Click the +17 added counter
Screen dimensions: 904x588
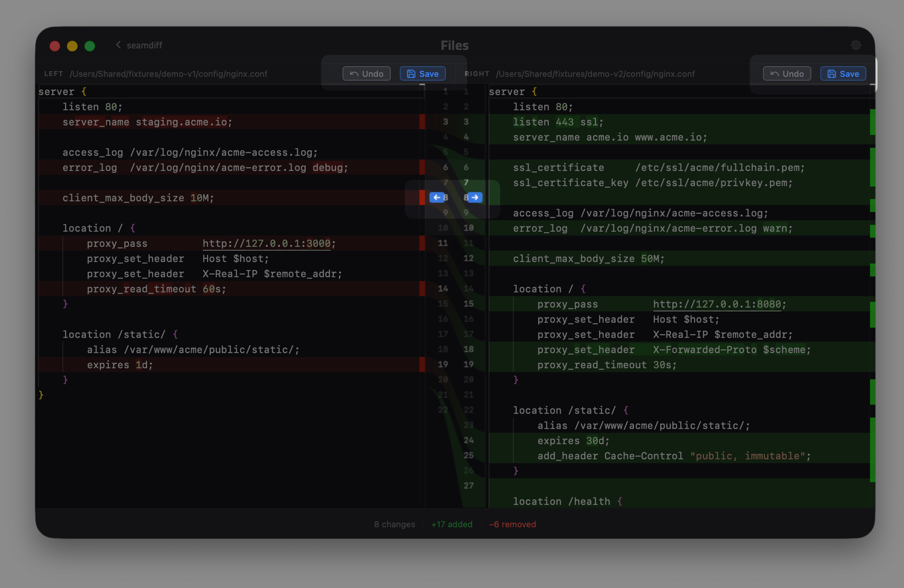pyautogui.click(x=452, y=524)
